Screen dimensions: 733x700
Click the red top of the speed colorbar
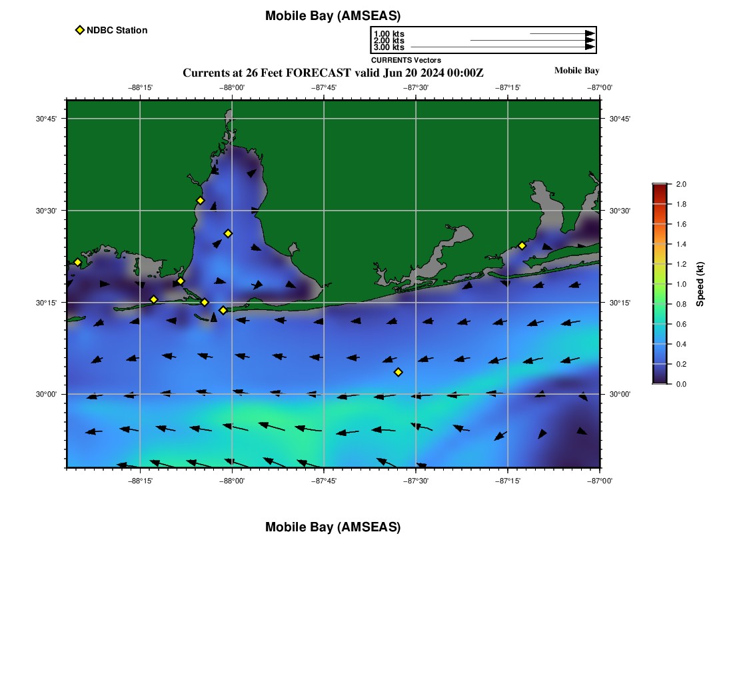[659, 187]
